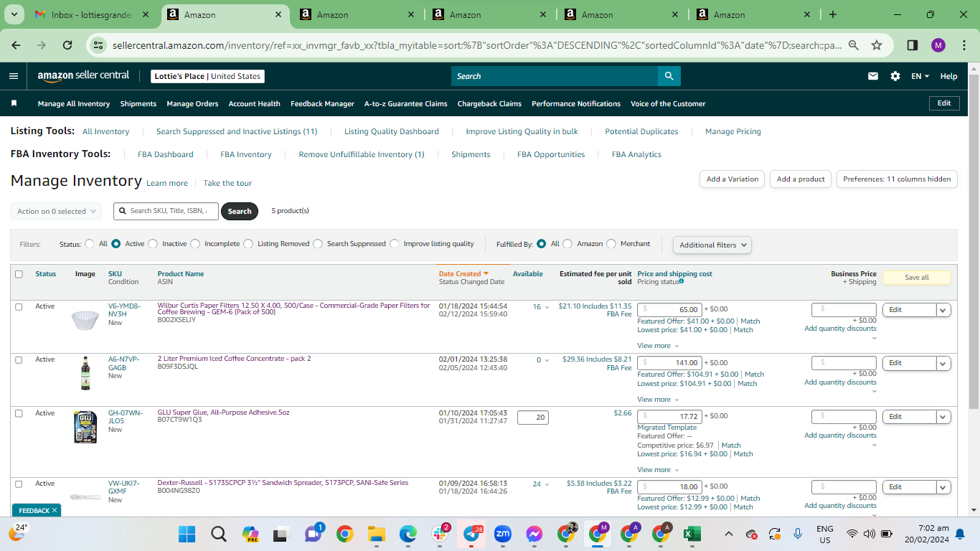Image resolution: width=980 pixels, height=551 pixels.
Task: Choose Fulfilled By Amazon radio
Action: [567, 244]
